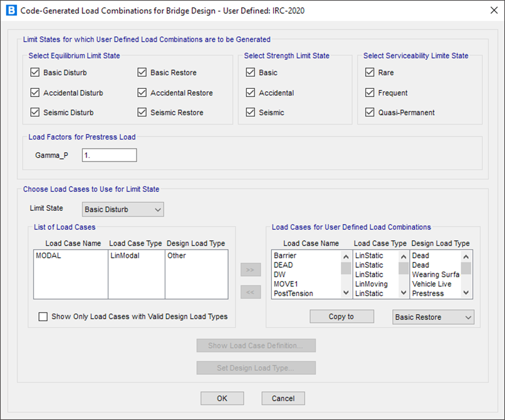The height and width of the screenshot is (420, 505).
Task: Click the Gamma_P input field
Action: pos(109,155)
